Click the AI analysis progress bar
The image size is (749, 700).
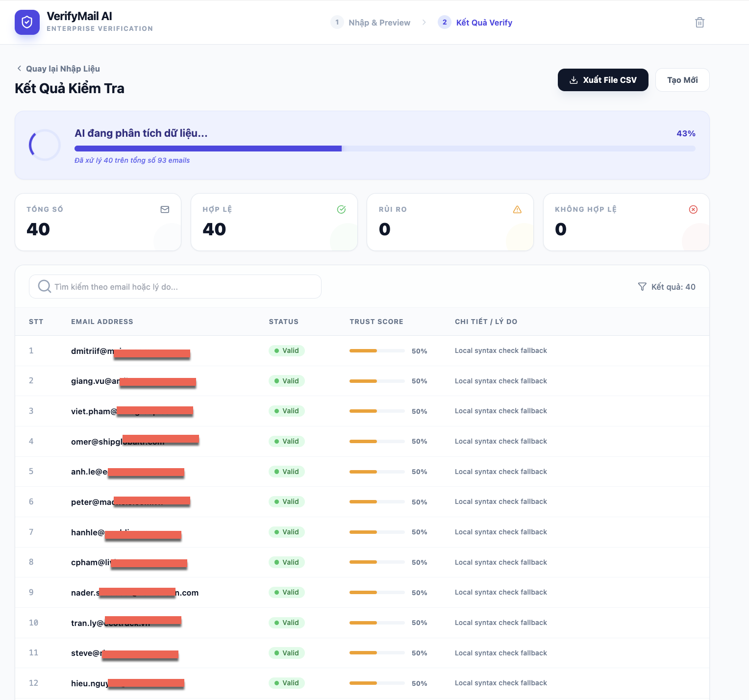coord(384,149)
